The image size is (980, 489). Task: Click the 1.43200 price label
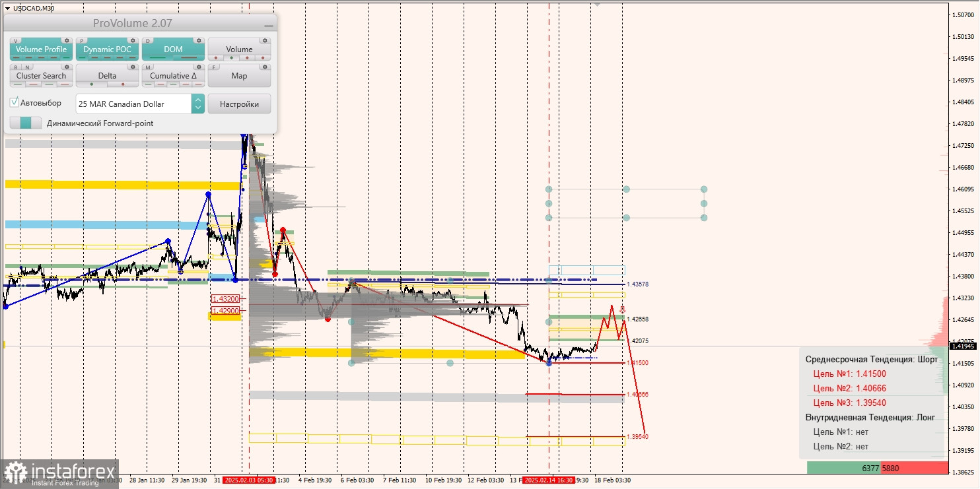point(226,299)
